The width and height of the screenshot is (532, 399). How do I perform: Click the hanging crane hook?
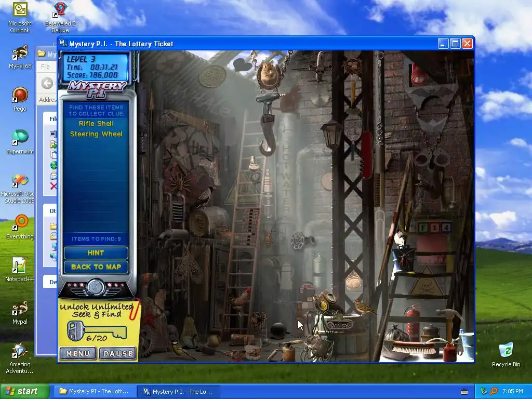point(268,136)
